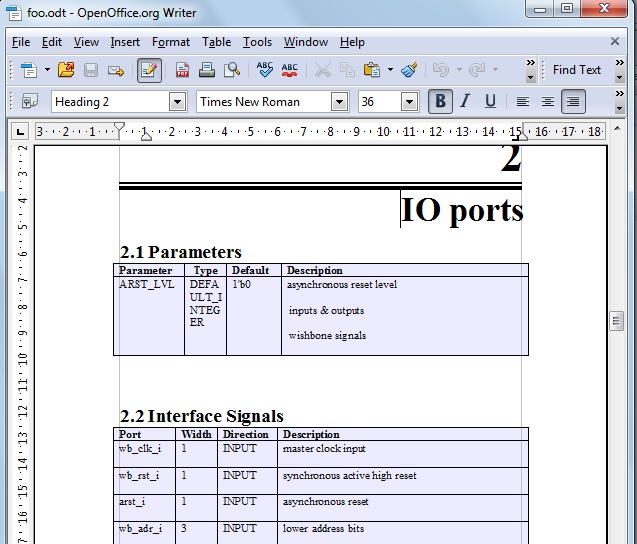Open the Table menu
This screenshot has height=544, width=637.
[216, 42]
